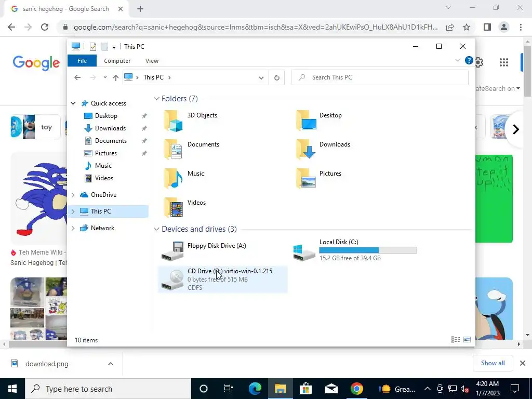This screenshot has height=399, width=532.
Task: Select Pictures in Quick access
Action: pos(106,153)
